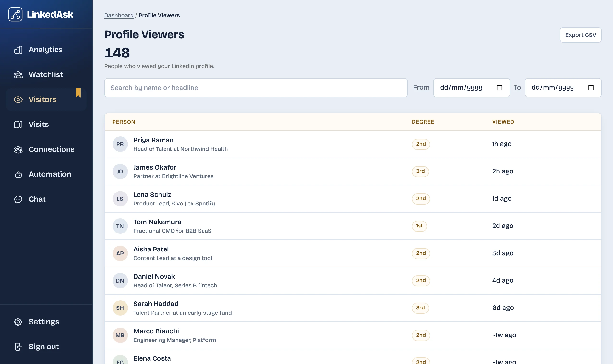Screen dimensions: 613x364
Task: Select Automation in the sidebar
Action: point(46,174)
